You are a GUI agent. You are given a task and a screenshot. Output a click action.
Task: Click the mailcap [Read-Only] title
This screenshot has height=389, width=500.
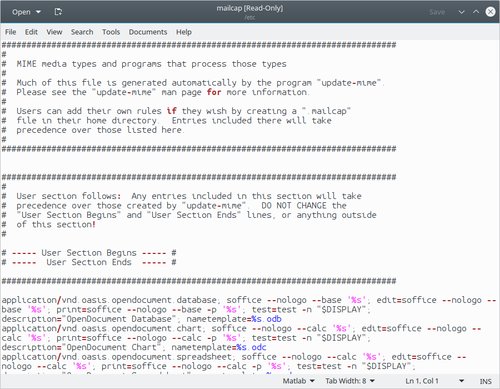pyautogui.click(x=250, y=8)
